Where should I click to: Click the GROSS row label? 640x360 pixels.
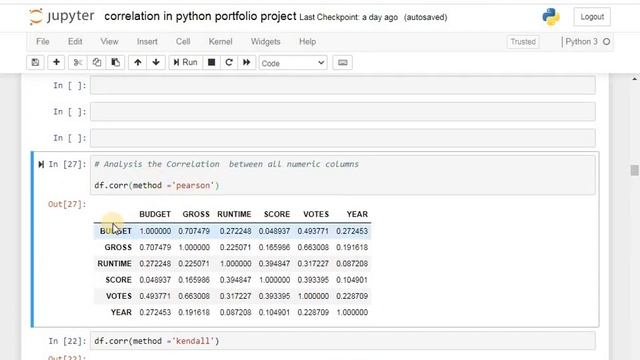pos(118,247)
